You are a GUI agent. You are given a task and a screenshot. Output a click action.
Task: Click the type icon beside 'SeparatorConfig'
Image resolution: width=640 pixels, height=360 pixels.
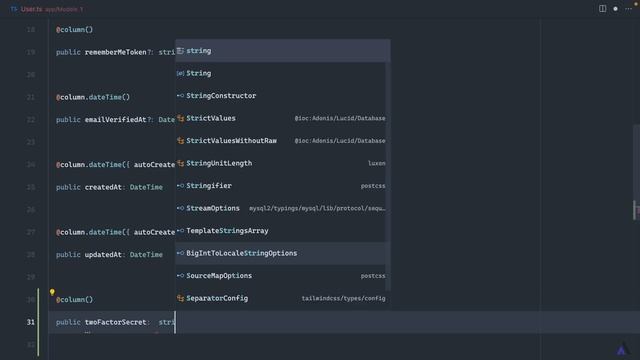coord(180,298)
